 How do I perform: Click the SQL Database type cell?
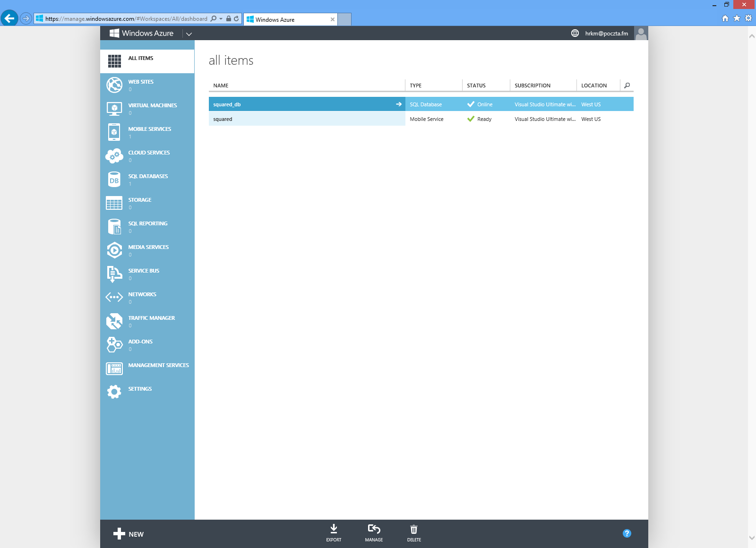point(426,104)
